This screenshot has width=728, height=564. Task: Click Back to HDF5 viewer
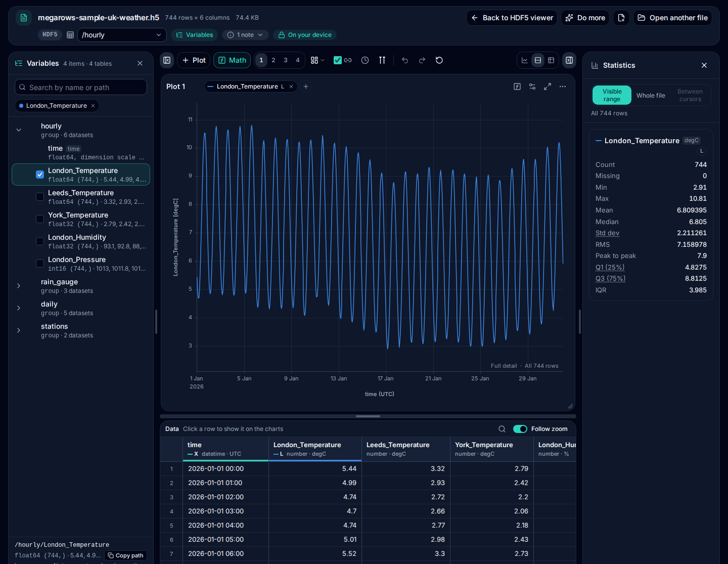point(512,18)
